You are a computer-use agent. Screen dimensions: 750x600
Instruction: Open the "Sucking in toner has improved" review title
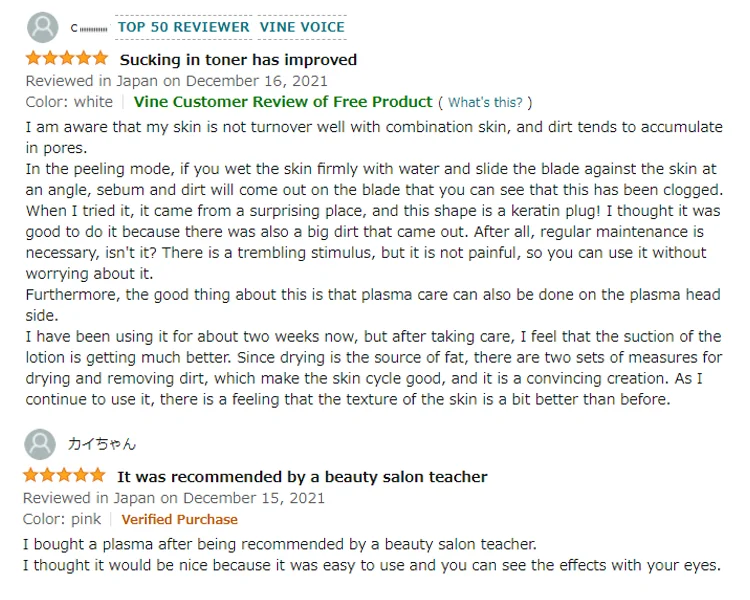pyautogui.click(x=238, y=60)
